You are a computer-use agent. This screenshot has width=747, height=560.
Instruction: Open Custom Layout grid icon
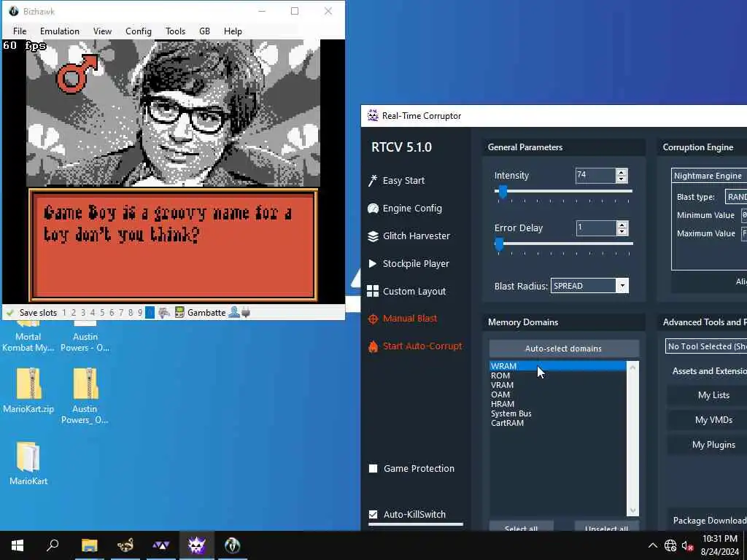click(373, 291)
